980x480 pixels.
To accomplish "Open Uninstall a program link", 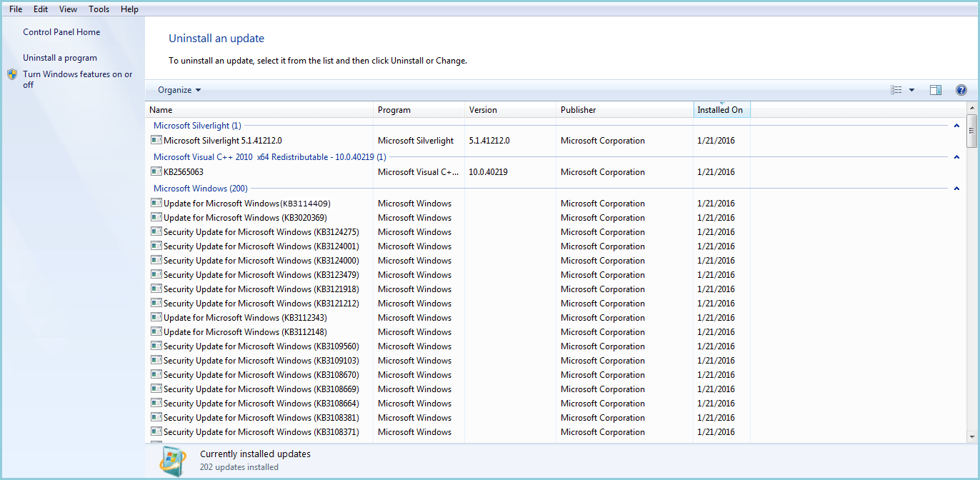I will [x=60, y=58].
